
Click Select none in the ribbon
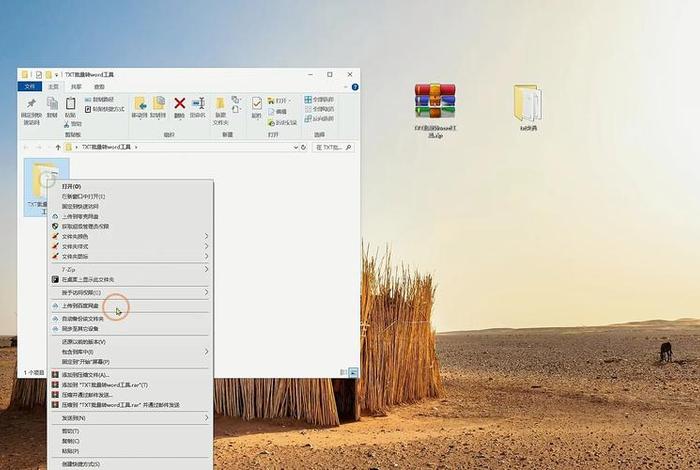(x=319, y=109)
